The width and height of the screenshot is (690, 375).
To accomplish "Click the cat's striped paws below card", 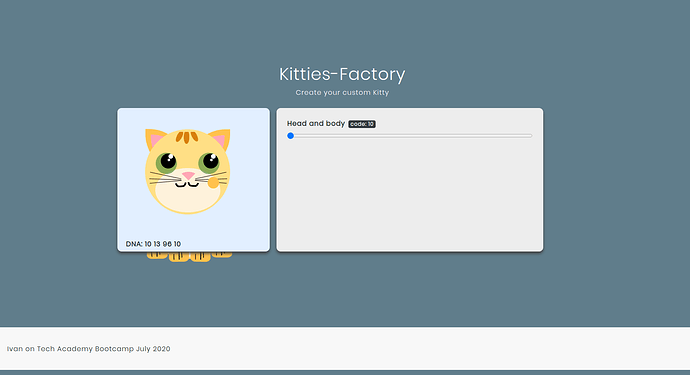I will 189,256.
